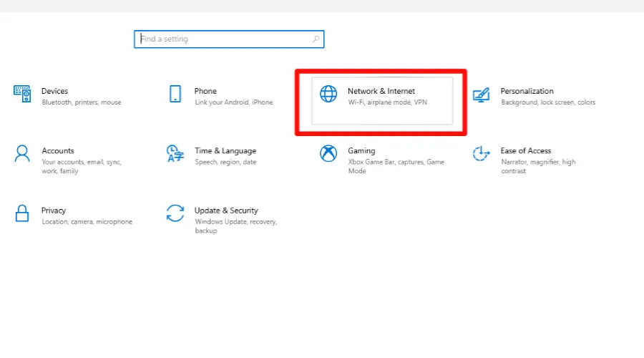The width and height of the screenshot is (644, 358).
Task: Click 'Bluetooth, printers, mouse' description
Action: [x=82, y=102]
